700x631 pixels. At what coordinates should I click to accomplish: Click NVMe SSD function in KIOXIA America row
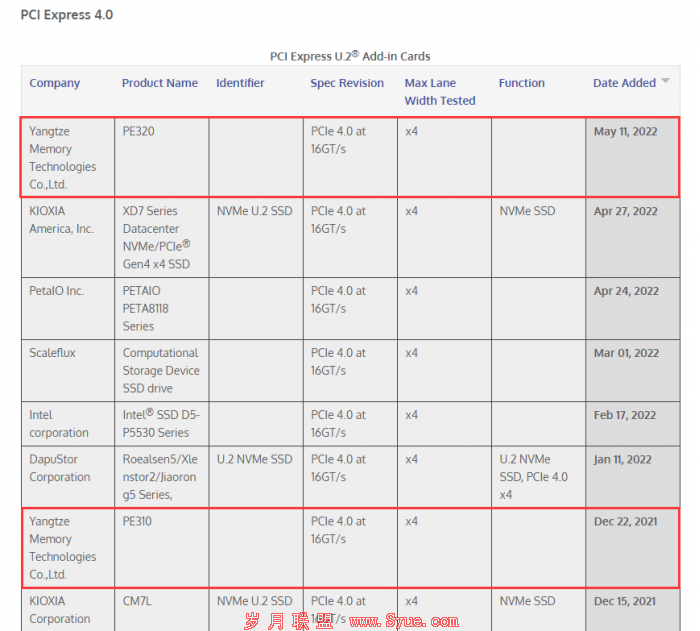538,237
